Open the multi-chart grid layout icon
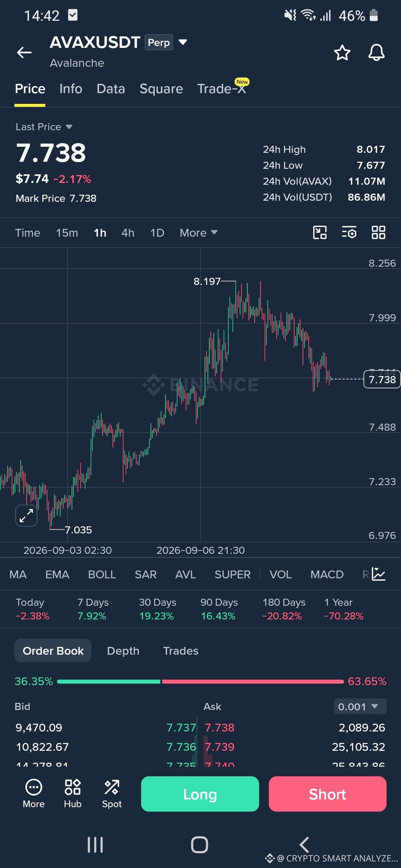The width and height of the screenshot is (401, 868). coord(378,233)
